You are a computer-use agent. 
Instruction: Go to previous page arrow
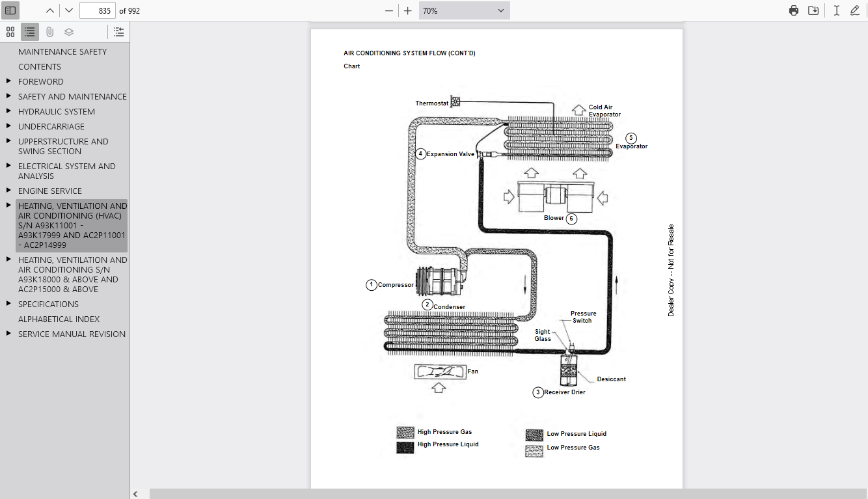(x=50, y=10)
